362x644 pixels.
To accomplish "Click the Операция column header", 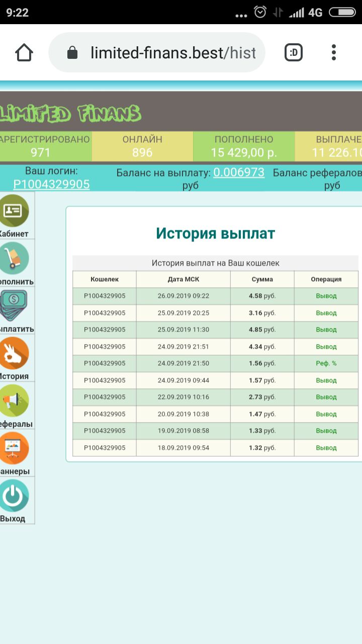I will [326, 279].
